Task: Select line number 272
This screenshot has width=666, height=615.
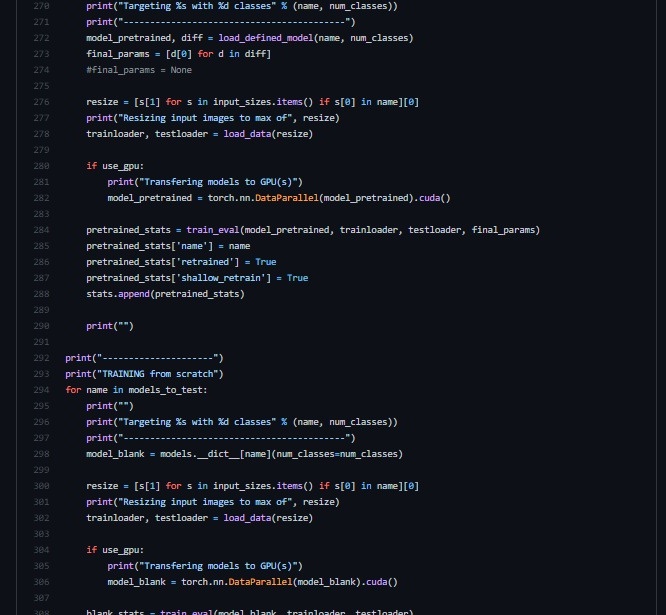Action: tap(41, 38)
